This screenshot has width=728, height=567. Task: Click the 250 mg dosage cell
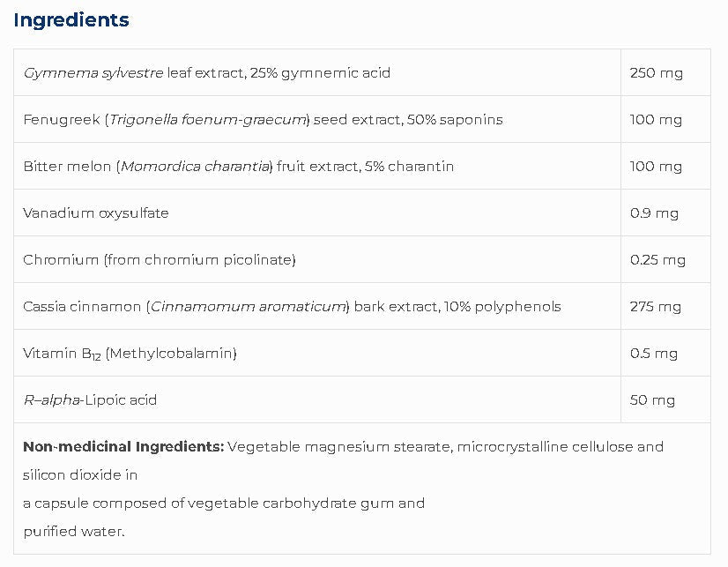[x=656, y=72]
